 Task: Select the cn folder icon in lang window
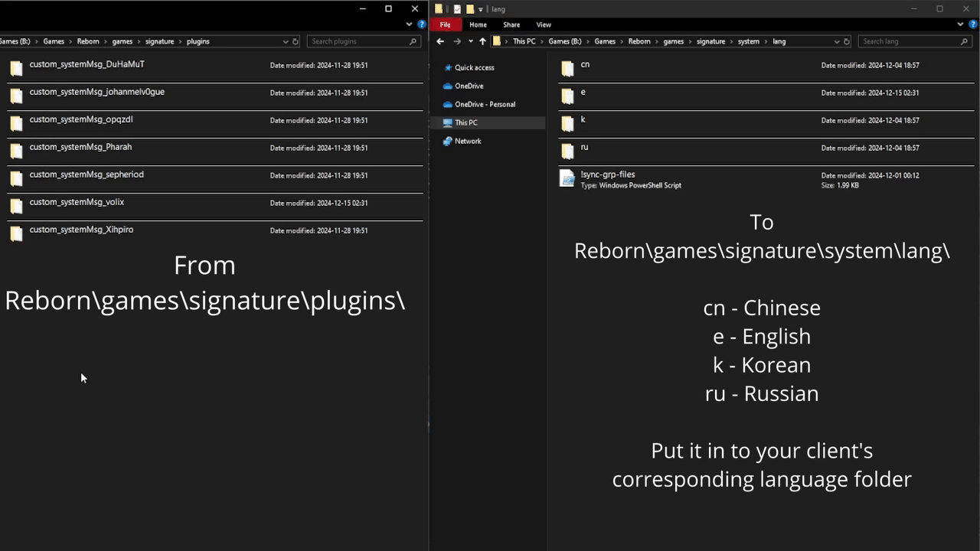(x=567, y=69)
